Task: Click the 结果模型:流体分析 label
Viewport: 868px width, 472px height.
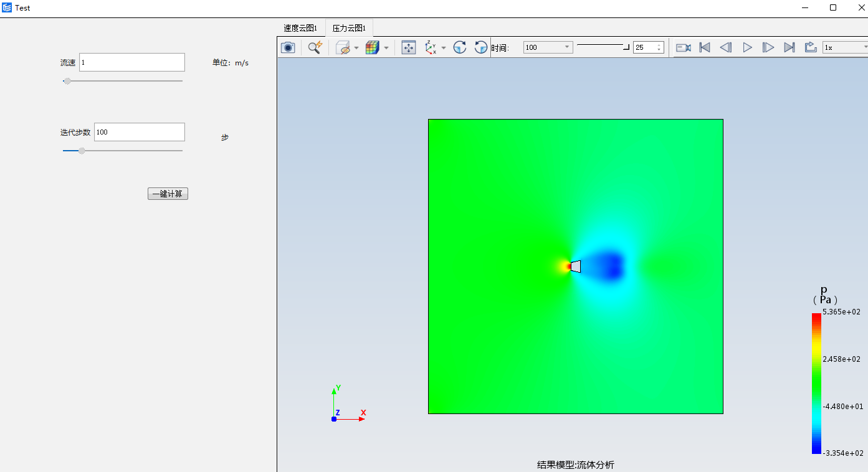Action: pos(576,465)
